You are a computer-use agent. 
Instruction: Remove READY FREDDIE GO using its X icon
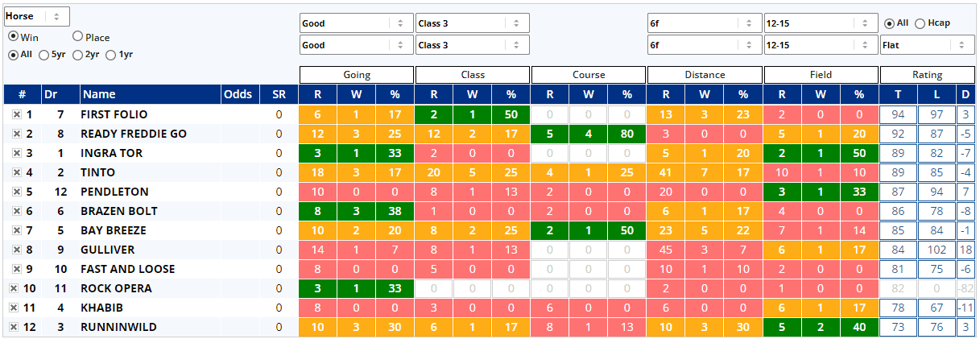(16, 134)
